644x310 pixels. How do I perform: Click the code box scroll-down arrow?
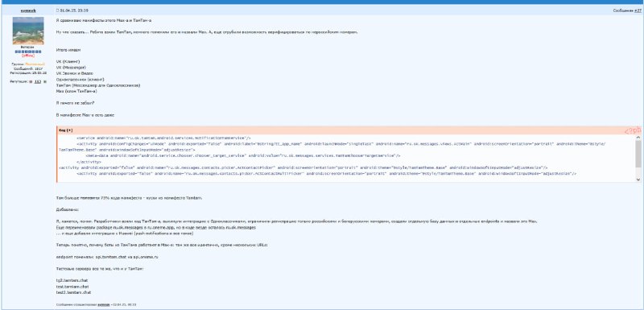click(x=638, y=180)
